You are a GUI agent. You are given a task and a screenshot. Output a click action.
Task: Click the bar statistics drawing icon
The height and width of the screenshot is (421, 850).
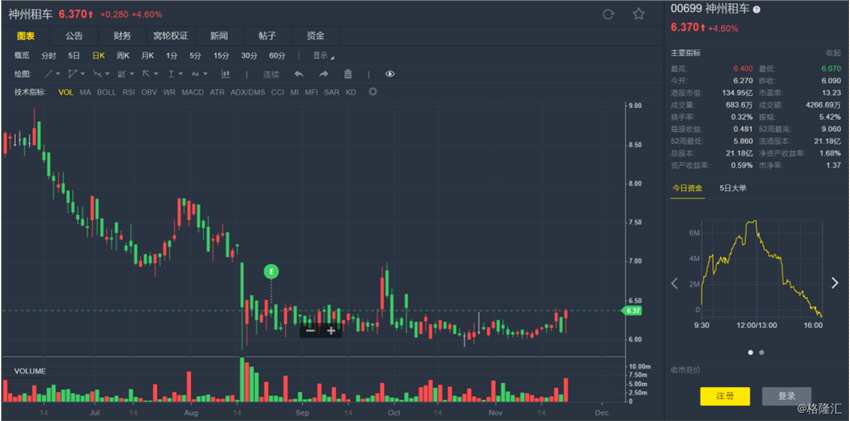[x=226, y=74]
